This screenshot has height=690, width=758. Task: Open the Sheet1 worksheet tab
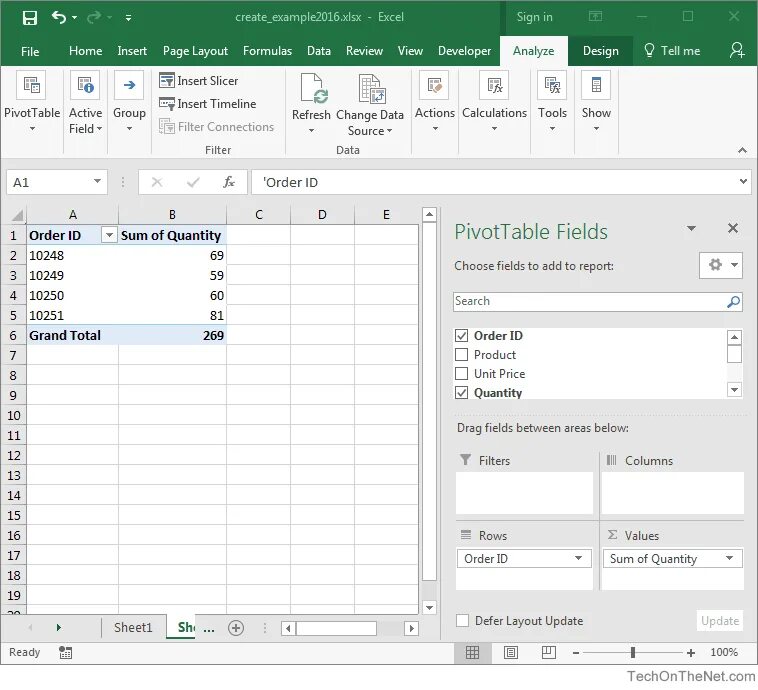click(133, 628)
